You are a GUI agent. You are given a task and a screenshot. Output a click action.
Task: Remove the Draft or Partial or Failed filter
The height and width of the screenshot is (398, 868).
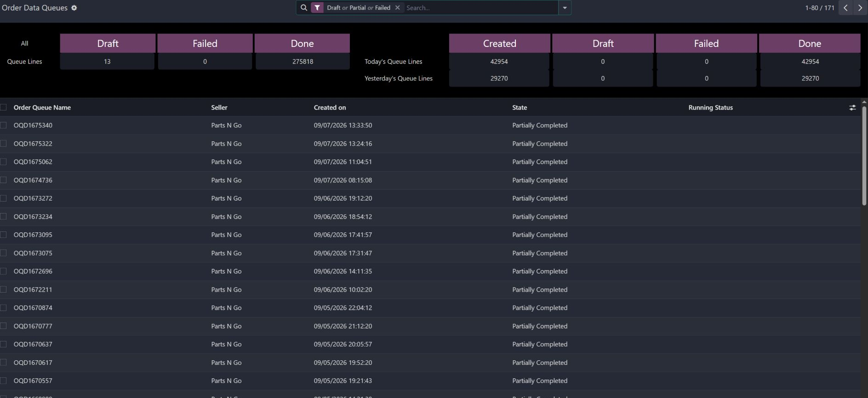tap(398, 8)
